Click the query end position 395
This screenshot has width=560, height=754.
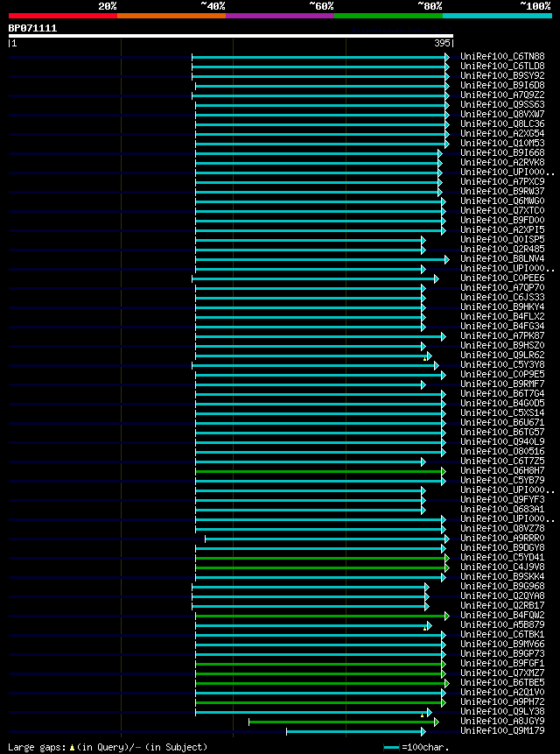tap(442, 43)
